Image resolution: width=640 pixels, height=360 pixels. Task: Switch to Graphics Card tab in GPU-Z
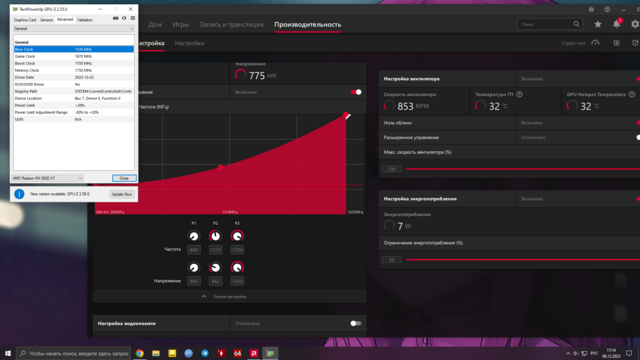click(25, 20)
